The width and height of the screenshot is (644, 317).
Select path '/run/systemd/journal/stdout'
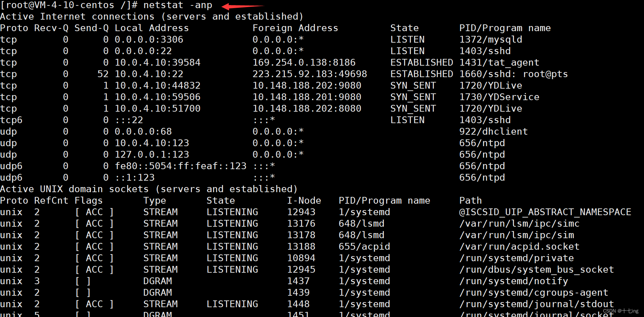[x=537, y=304]
